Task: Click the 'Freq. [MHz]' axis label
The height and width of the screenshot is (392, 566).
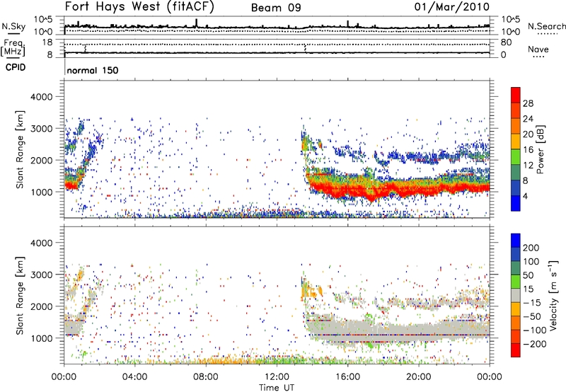Action: [13, 48]
